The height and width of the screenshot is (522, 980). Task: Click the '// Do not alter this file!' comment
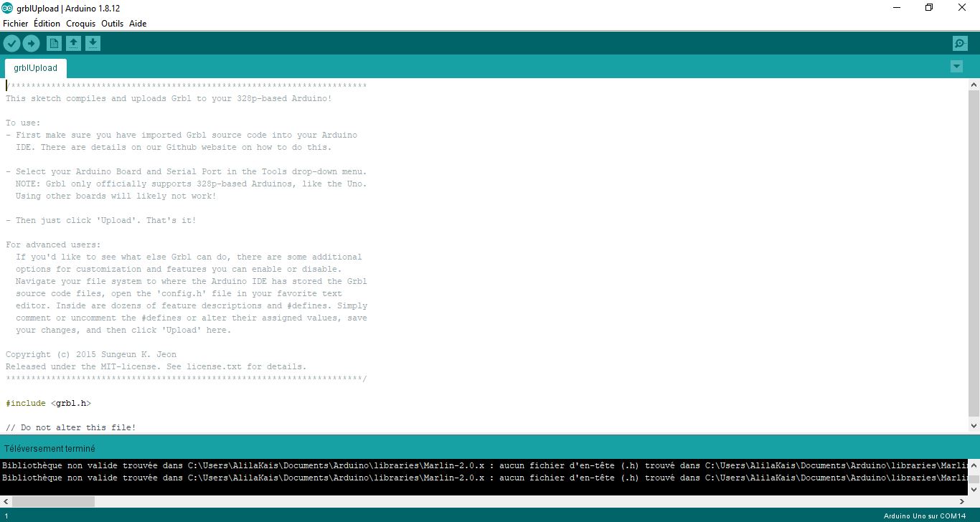tap(70, 427)
